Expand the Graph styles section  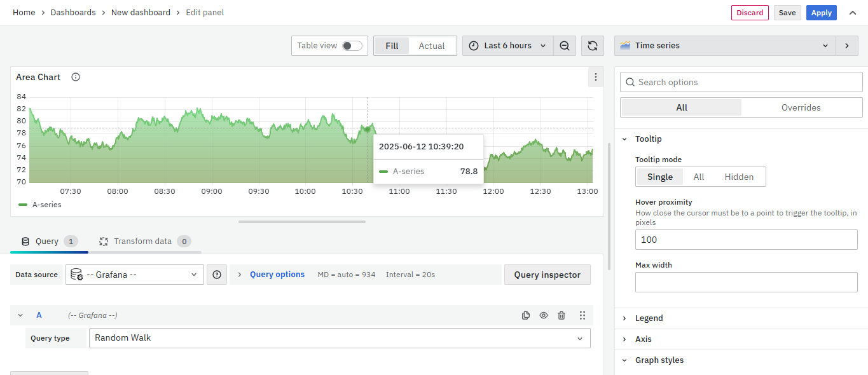pyautogui.click(x=659, y=360)
